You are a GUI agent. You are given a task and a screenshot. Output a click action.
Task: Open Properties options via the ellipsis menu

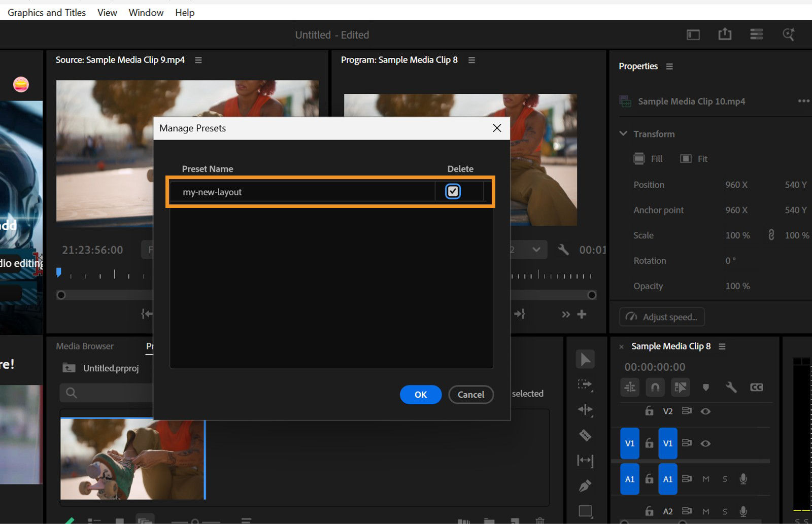(x=803, y=101)
